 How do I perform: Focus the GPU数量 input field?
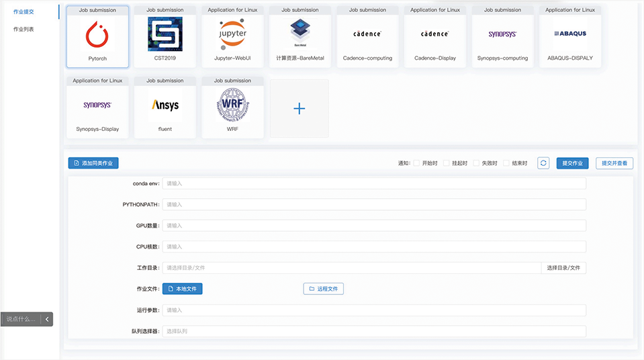pos(374,226)
